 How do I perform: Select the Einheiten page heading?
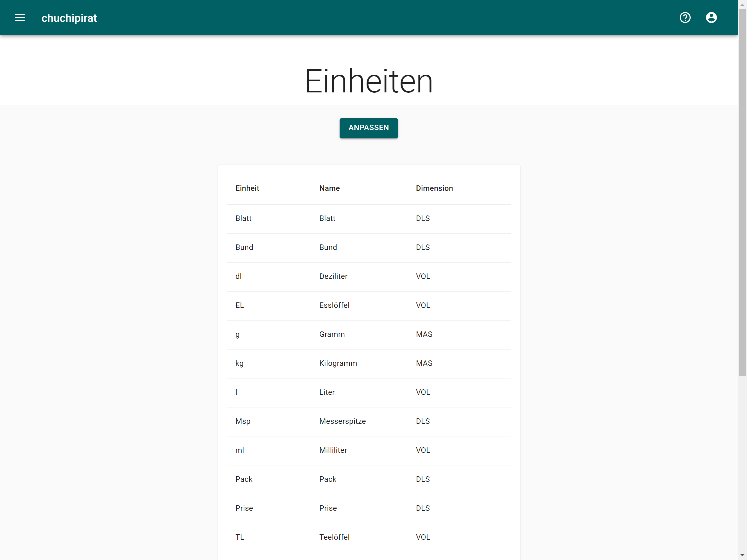pyautogui.click(x=369, y=81)
